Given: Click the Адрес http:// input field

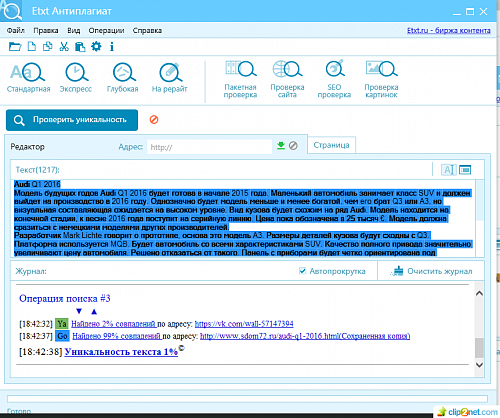Looking at the screenshot, I should (210, 147).
